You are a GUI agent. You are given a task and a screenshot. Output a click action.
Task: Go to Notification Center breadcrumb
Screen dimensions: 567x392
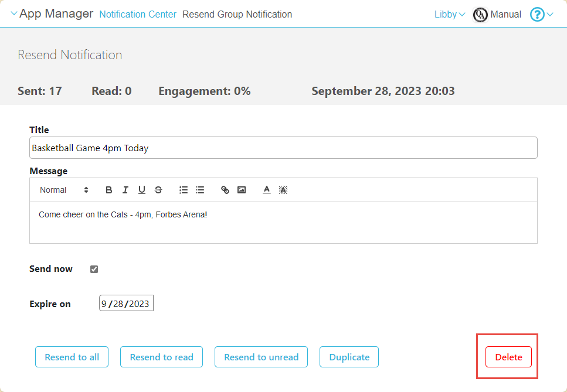[138, 14]
